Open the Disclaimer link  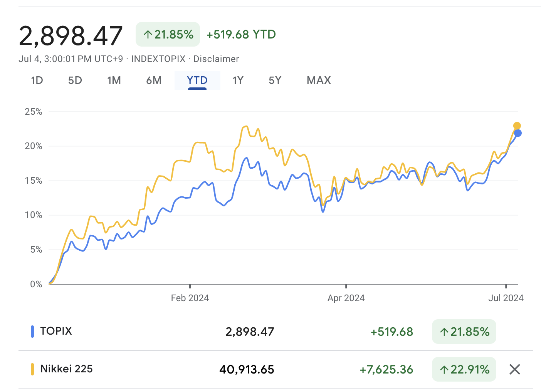216,59
